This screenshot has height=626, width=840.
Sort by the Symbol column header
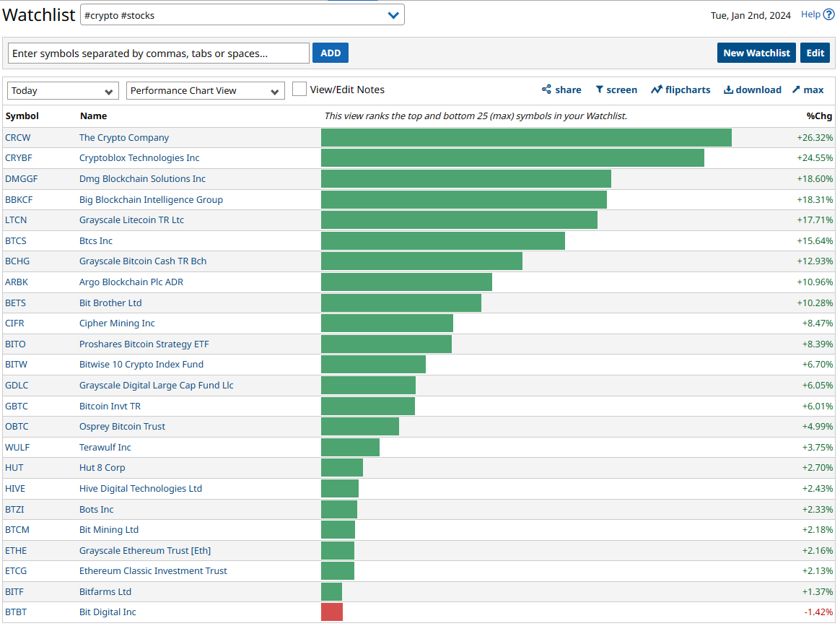[22, 116]
